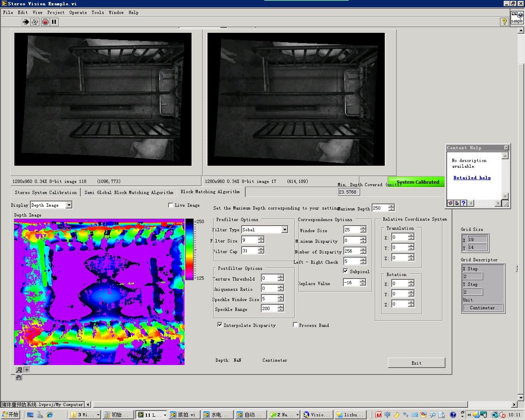Open the lizhu taskbar window

[349, 415]
